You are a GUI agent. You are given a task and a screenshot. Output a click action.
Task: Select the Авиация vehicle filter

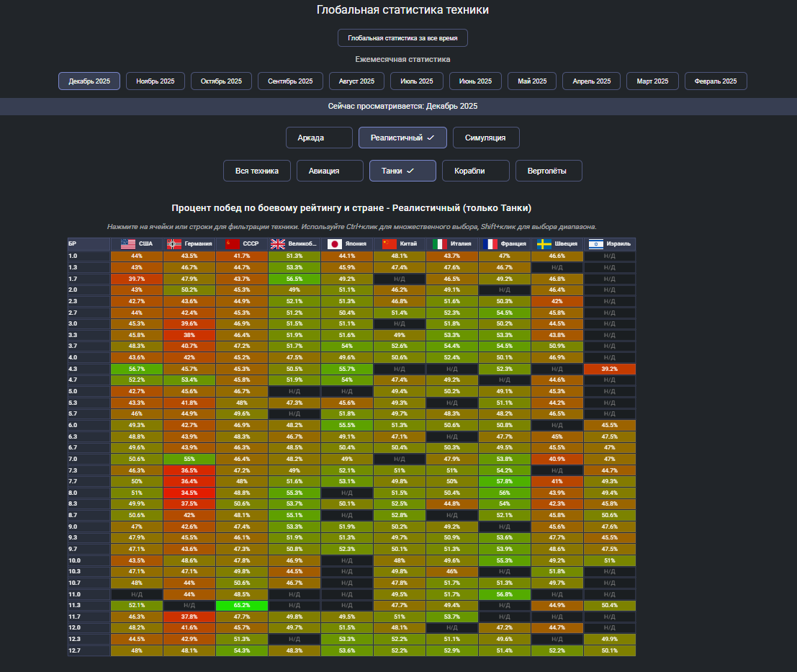tap(330, 171)
